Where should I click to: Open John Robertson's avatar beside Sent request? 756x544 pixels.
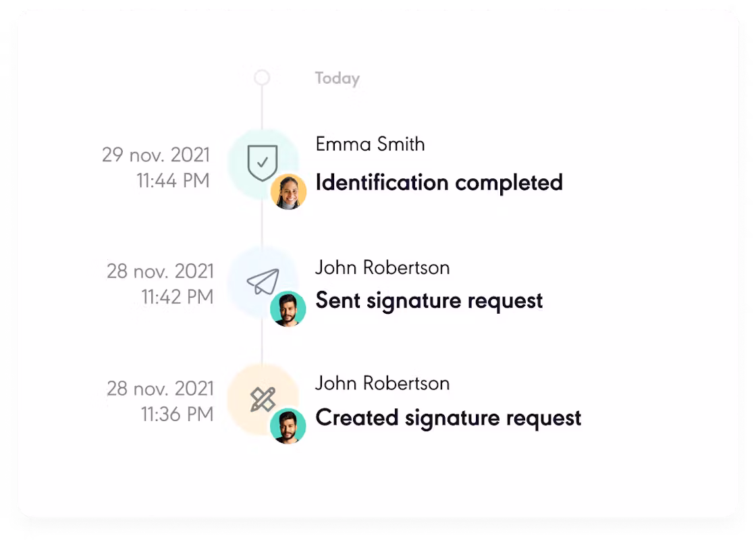[x=288, y=308]
